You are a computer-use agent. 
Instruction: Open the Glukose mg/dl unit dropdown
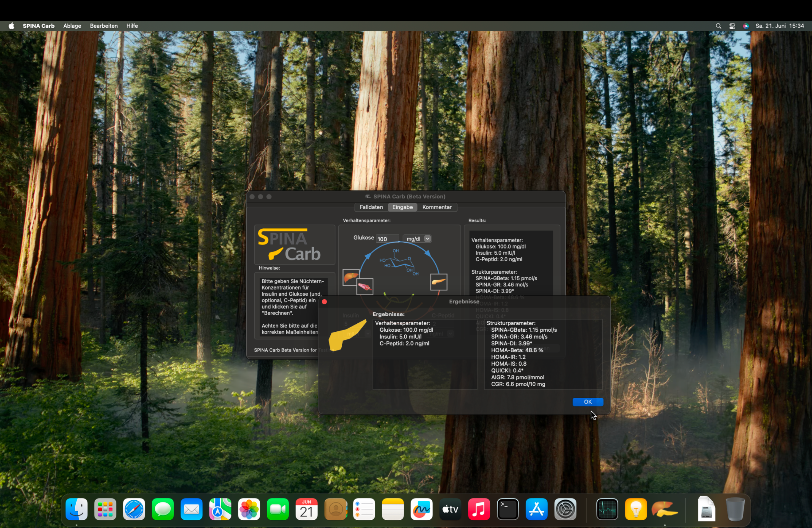417,239
